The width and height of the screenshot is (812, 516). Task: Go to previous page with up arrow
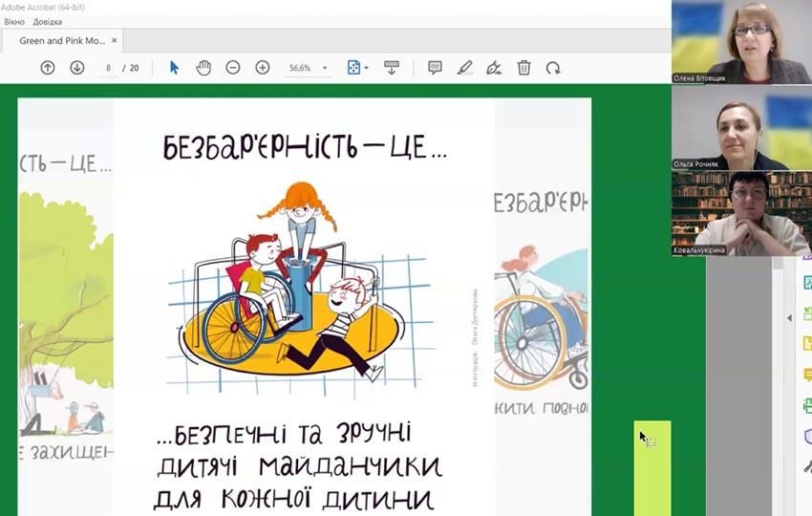(x=48, y=68)
